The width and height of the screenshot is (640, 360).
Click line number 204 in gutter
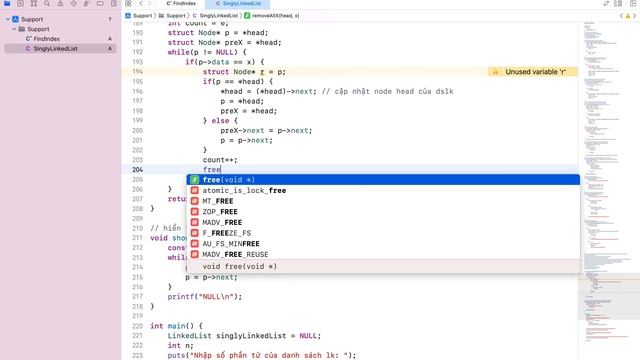point(138,170)
